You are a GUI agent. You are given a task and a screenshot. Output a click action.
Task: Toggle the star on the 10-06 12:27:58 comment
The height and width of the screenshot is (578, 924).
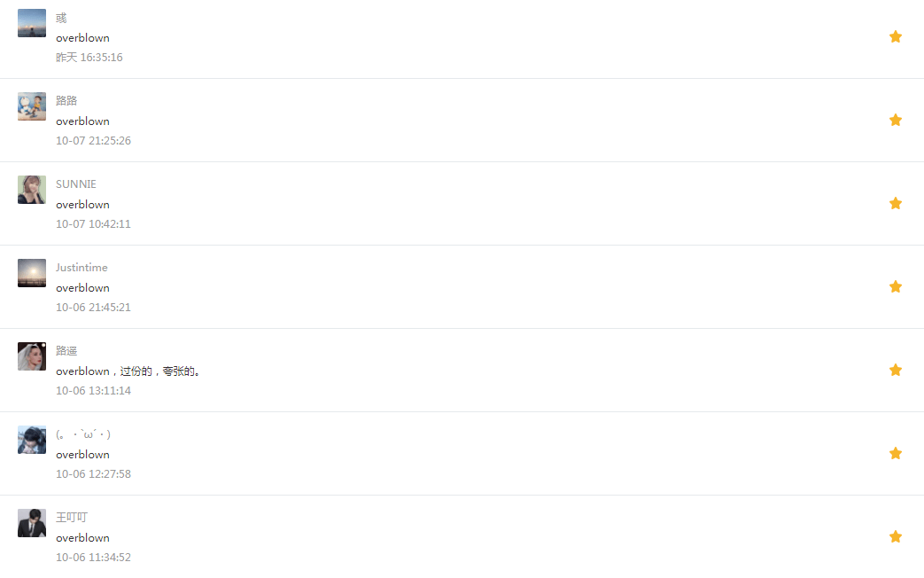click(x=895, y=453)
